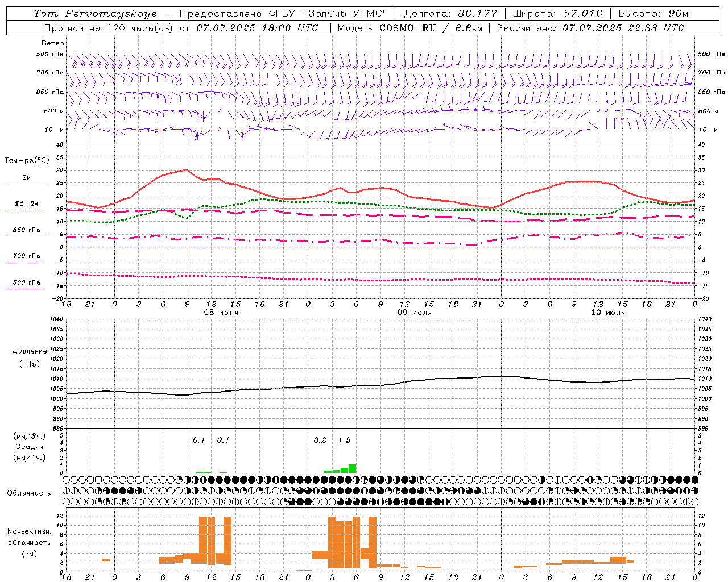Click the 'Осадки' precipitation label

[x=30, y=447]
